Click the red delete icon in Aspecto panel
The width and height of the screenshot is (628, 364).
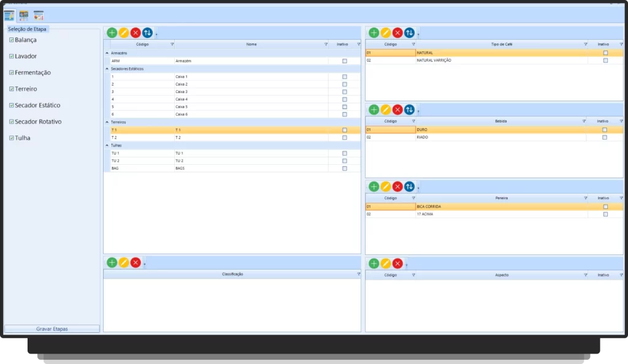397,264
